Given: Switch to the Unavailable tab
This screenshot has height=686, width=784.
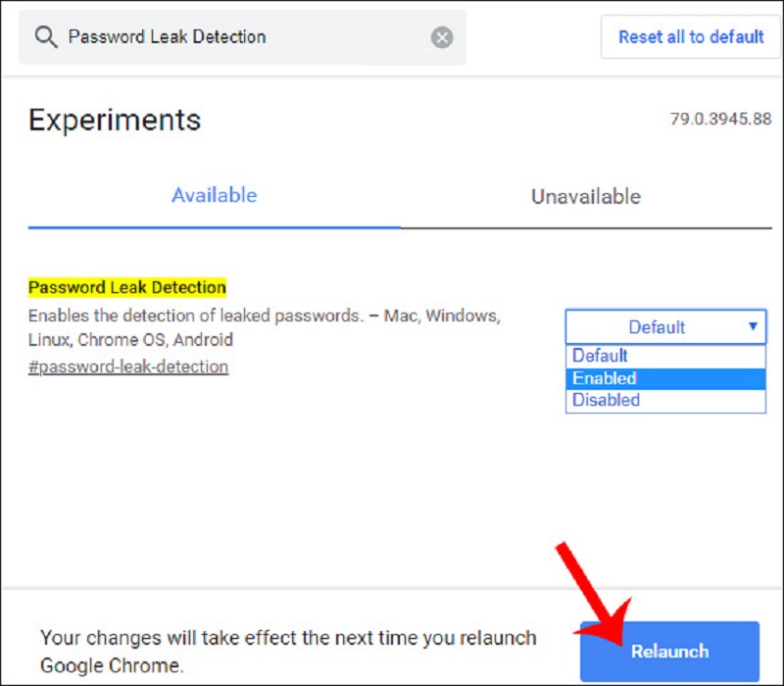Looking at the screenshot, I should pos(586,197).
